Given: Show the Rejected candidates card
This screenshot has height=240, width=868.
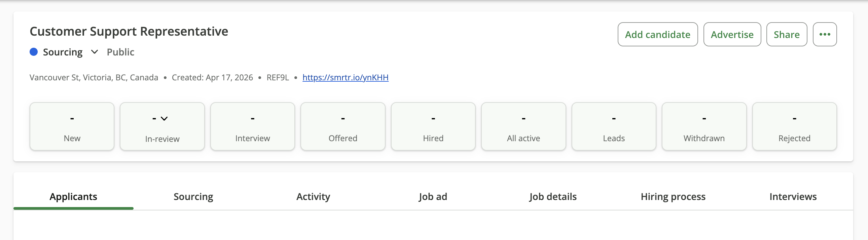Looking at the screenshot, I should (x=795, y=127).
